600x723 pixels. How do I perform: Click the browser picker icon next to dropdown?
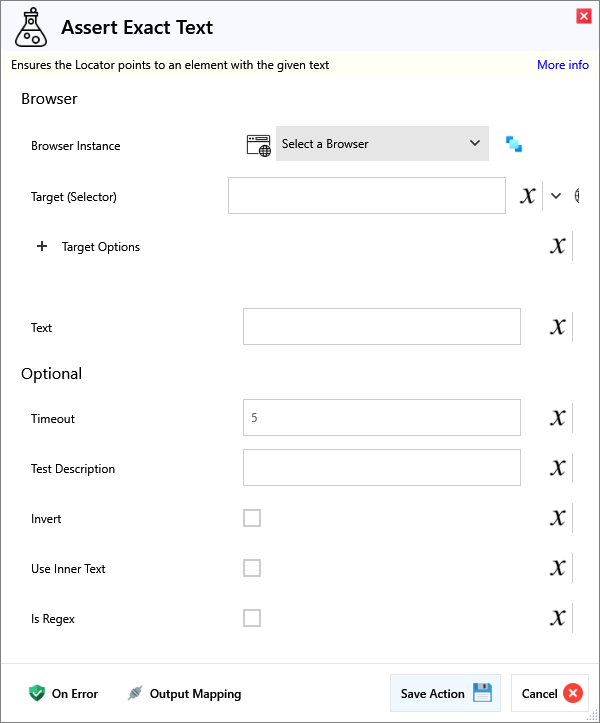pyautogui.click(x=514, y=144)
